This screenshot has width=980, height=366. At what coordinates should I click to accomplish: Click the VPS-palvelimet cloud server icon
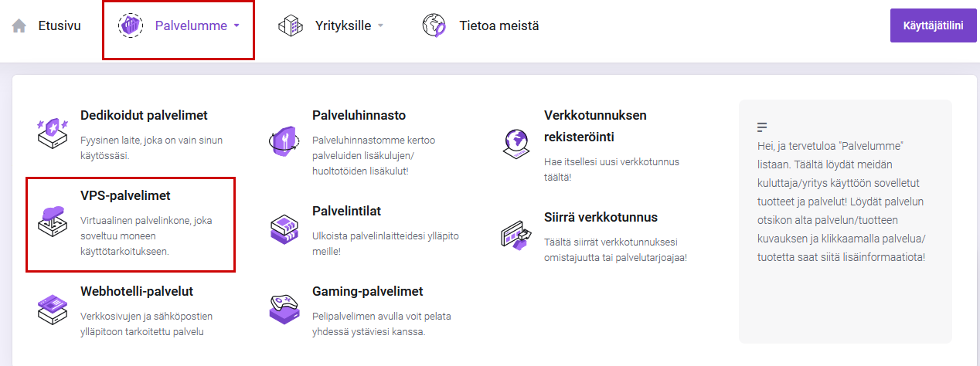pos(53,222)
